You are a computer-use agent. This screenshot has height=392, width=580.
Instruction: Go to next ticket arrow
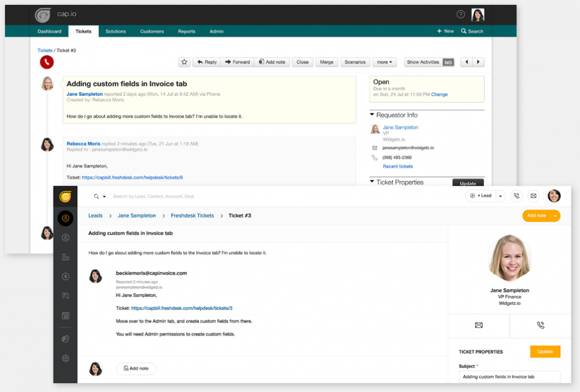click(x=478, y=62)
